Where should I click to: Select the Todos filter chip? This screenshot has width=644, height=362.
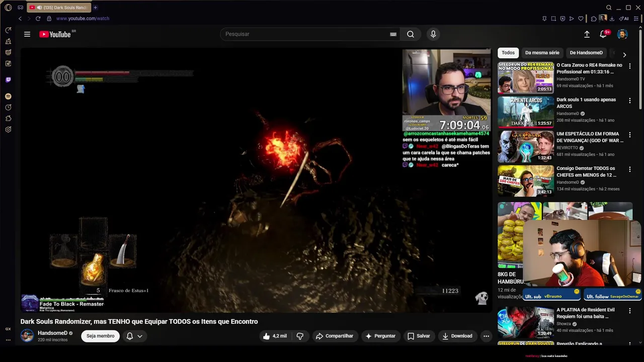click(508, 53)
